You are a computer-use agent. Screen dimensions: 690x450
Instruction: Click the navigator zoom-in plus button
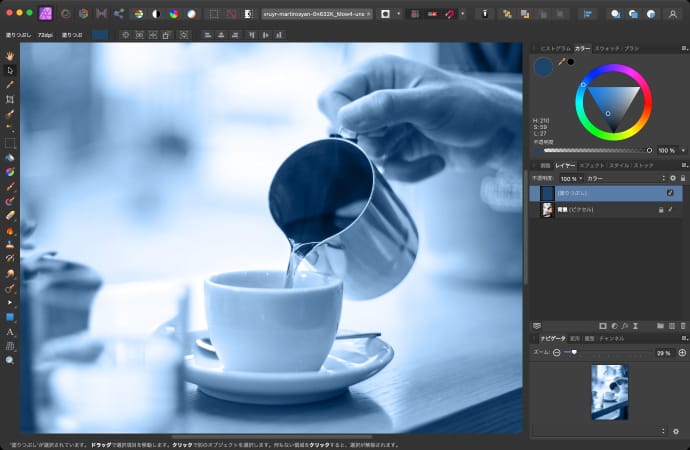[x=681, y=353]
